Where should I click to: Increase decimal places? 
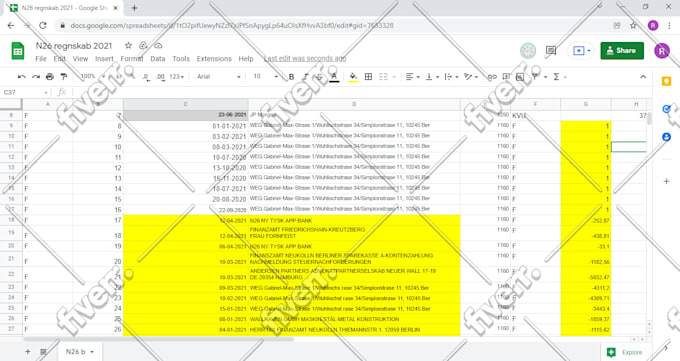(160, 77)
